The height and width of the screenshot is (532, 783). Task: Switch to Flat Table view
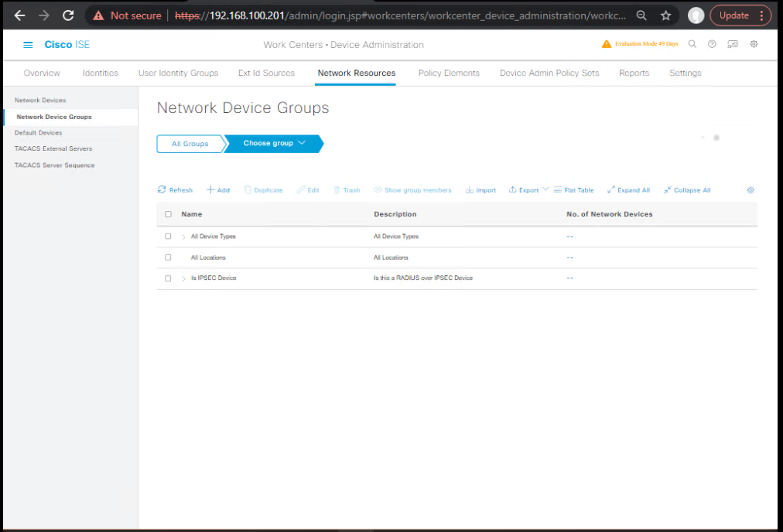tap(574, 190)
